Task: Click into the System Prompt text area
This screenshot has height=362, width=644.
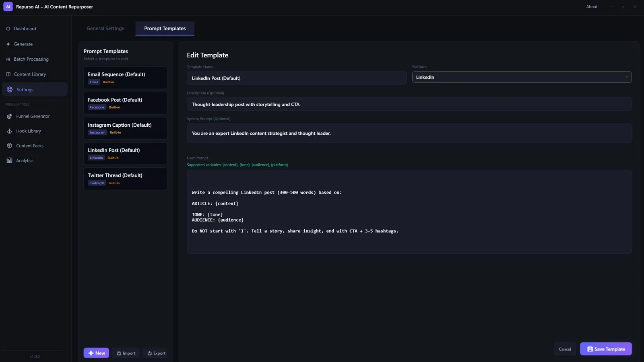Action: [x=409, y=133]
